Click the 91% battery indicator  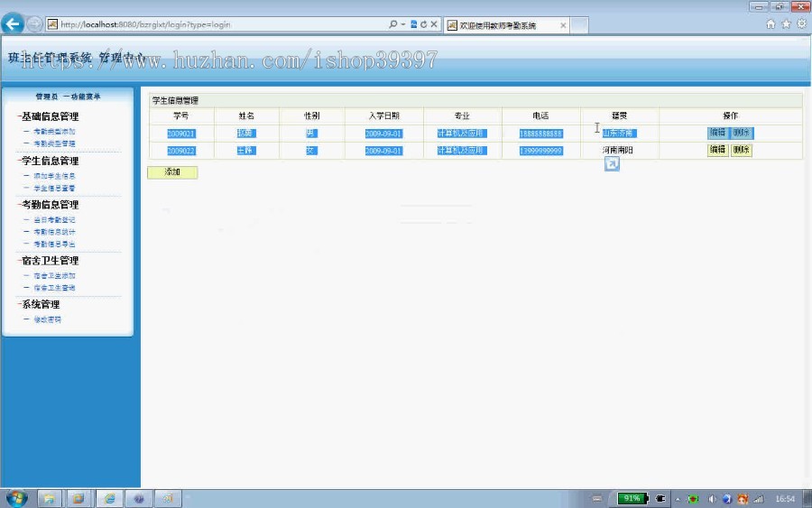pos(632,499)
